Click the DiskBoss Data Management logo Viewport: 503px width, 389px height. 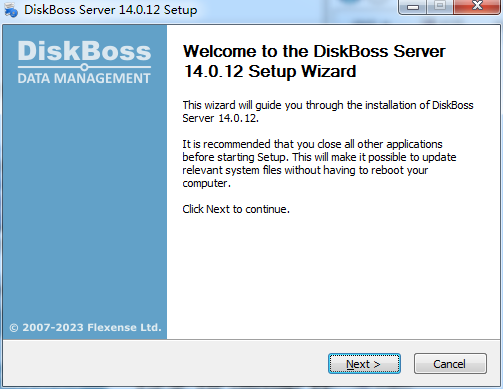(84, 62)
